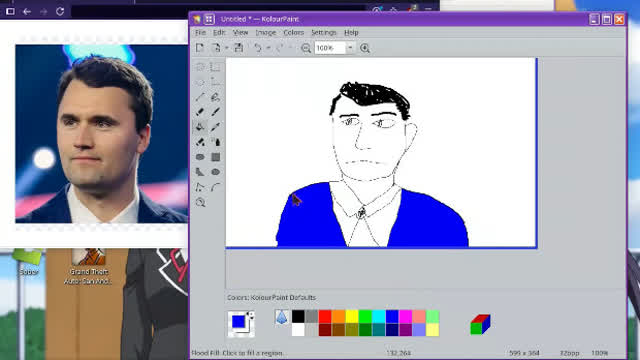Select the Free-Form Selection tool
This screenshot has height=360, width=640.
click(200, 67)
